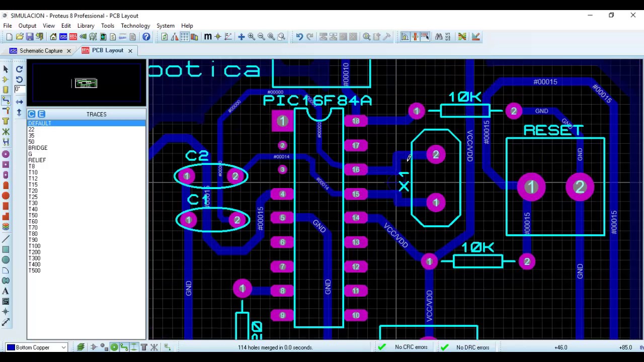Select the DEFAULT trace style
The height and width of the screenshot is (362, 644).
pyautogui.click(x=87, y=123)
